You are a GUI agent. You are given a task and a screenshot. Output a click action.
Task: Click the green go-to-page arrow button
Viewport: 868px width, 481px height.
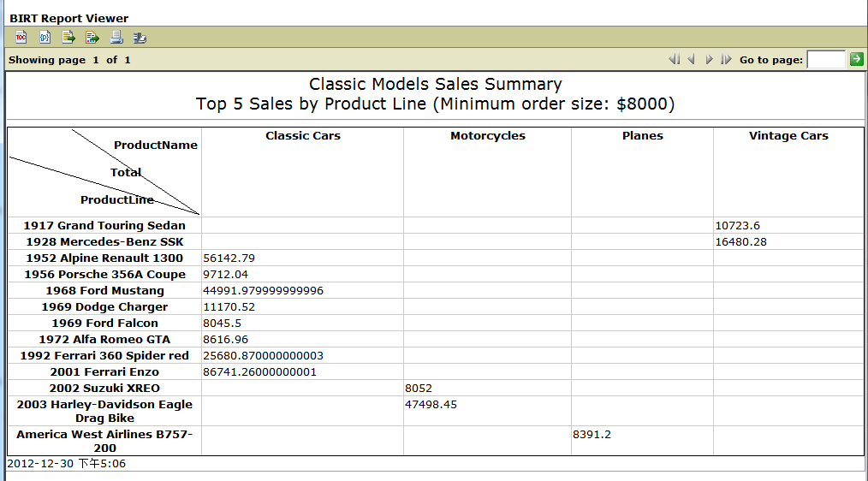coord(856,59)
